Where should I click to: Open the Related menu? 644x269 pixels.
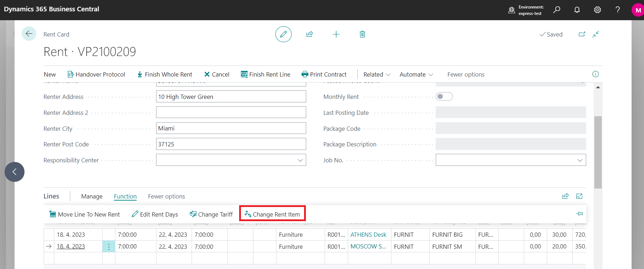tap(376, 74)
